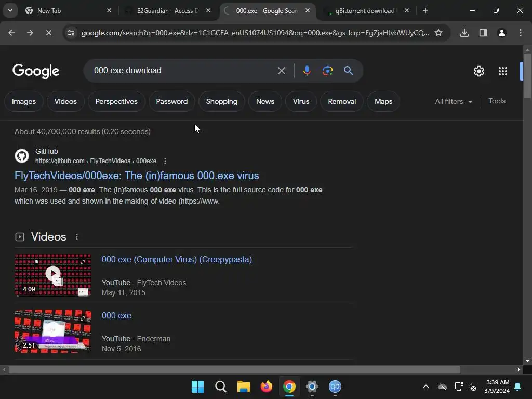
Task: Filter results by Videos chip
Action: [x=65, y=101]
